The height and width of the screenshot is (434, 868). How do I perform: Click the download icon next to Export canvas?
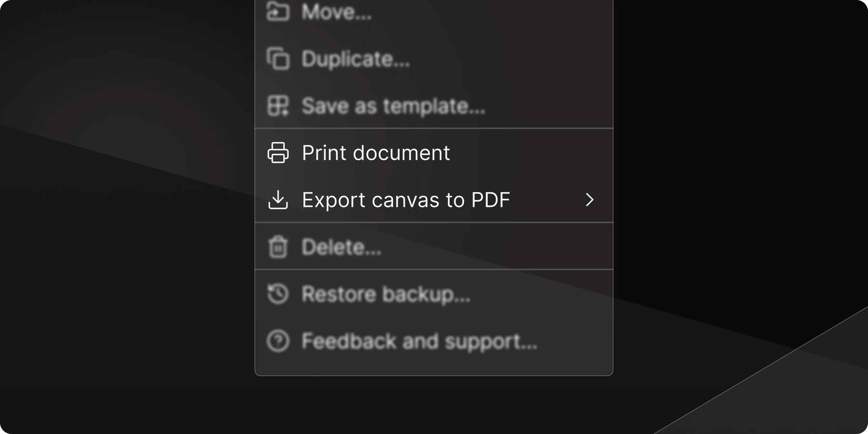pyautogui.click(x=278, y=199)
